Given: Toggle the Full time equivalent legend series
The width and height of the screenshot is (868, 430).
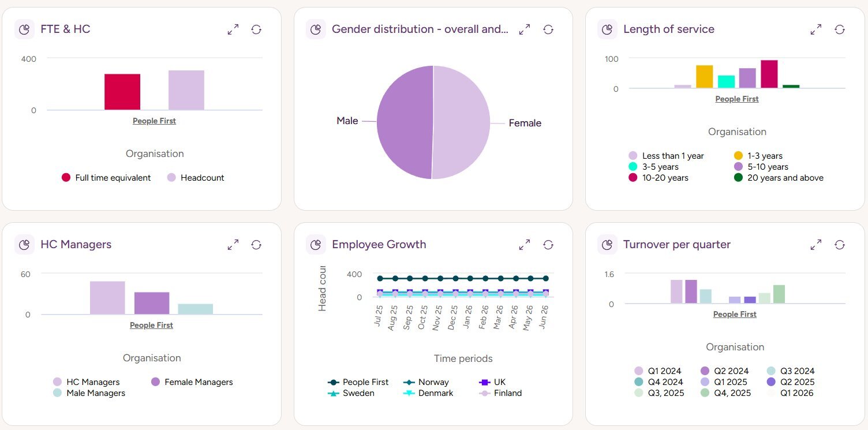Looking at the screenshot, I should tap(106, 178).
